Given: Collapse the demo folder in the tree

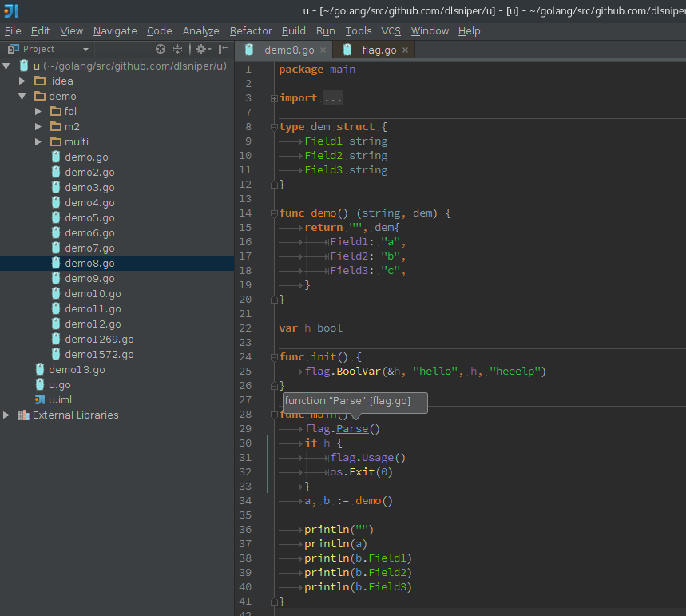Looking at the screenshot, I should [x=22, y=96].
